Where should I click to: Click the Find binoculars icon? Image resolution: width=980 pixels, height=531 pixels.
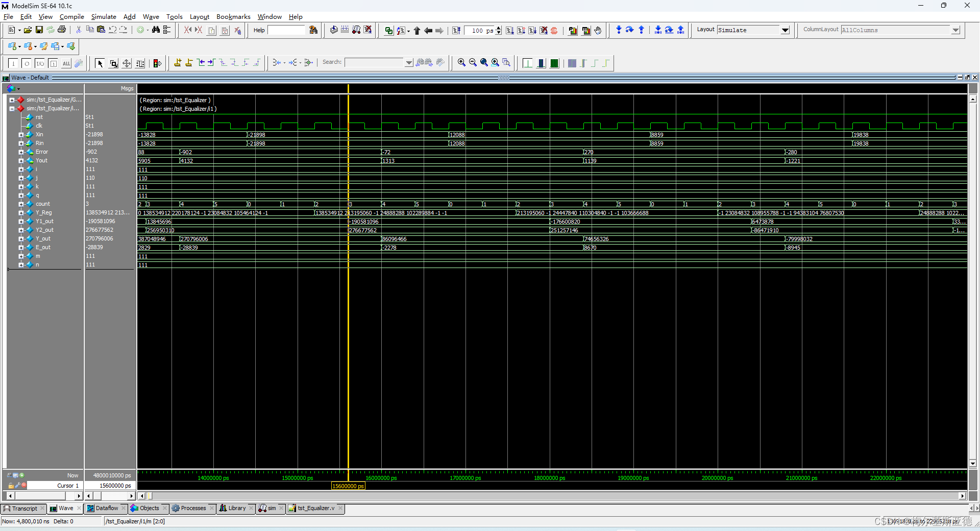[x=156, y=30]
